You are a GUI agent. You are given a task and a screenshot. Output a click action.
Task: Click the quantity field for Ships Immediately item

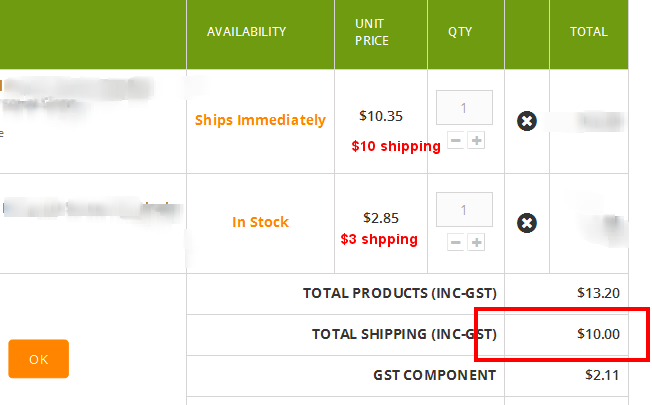pos(464,108)
